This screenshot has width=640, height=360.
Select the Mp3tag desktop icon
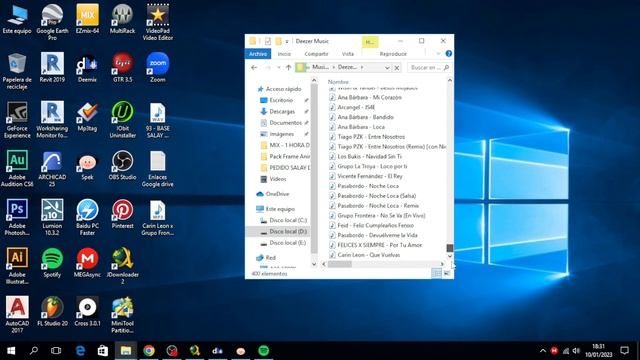(87, 117)
